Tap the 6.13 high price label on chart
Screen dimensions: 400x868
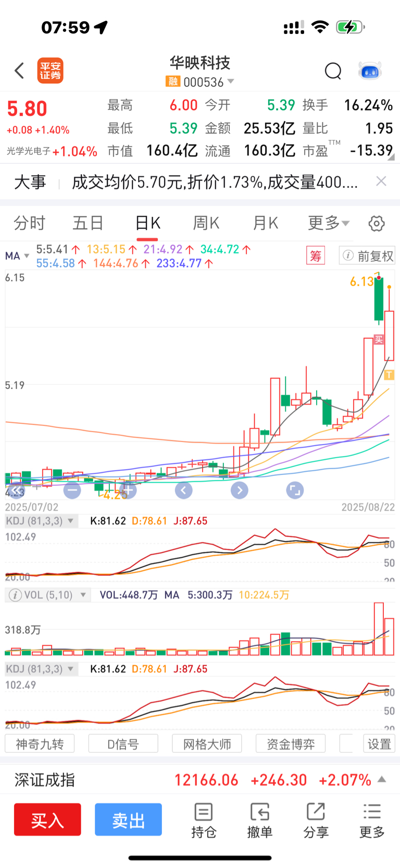coord(362,282)
